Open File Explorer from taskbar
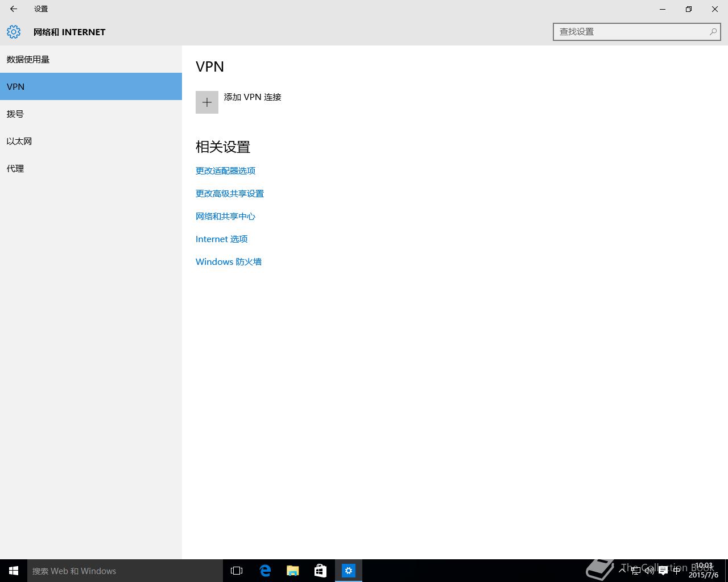Viewport: 728px width, 582px height. pyautogui.click(x=293, y=571)
